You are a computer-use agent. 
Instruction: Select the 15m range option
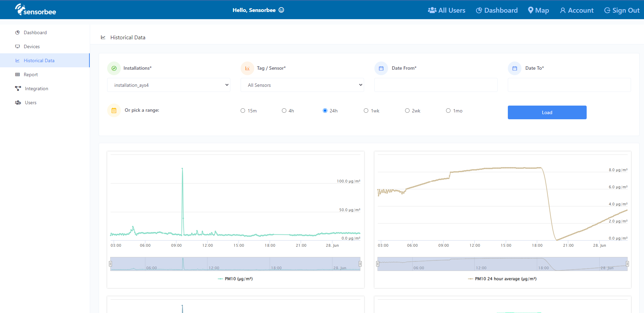point(243,111)
